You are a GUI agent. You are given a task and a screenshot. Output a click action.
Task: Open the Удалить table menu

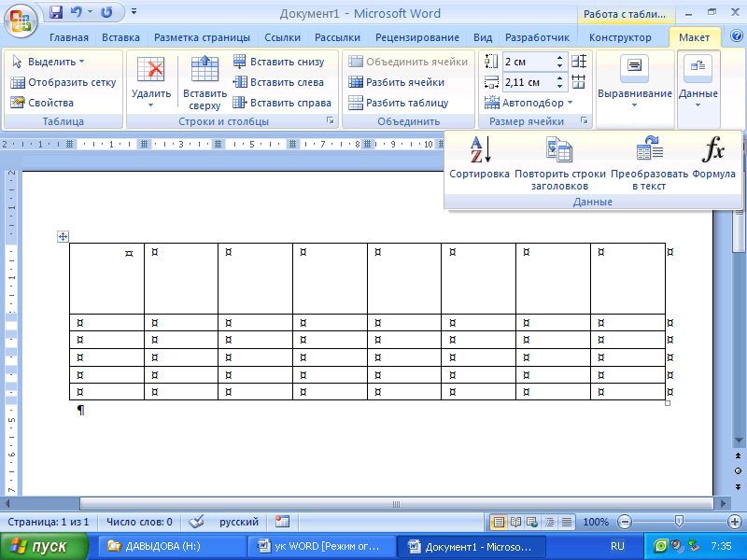(x=151, y=82)
